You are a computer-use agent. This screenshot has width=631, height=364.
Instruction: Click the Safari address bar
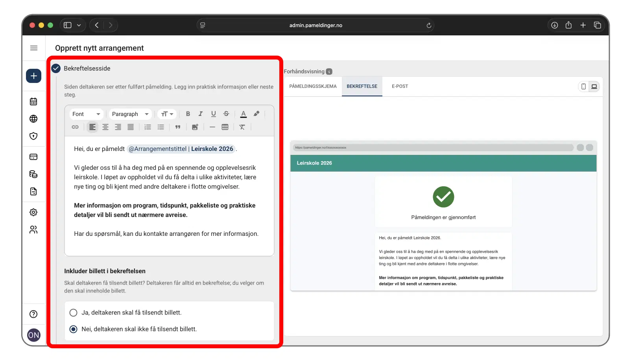click(315, 25)
